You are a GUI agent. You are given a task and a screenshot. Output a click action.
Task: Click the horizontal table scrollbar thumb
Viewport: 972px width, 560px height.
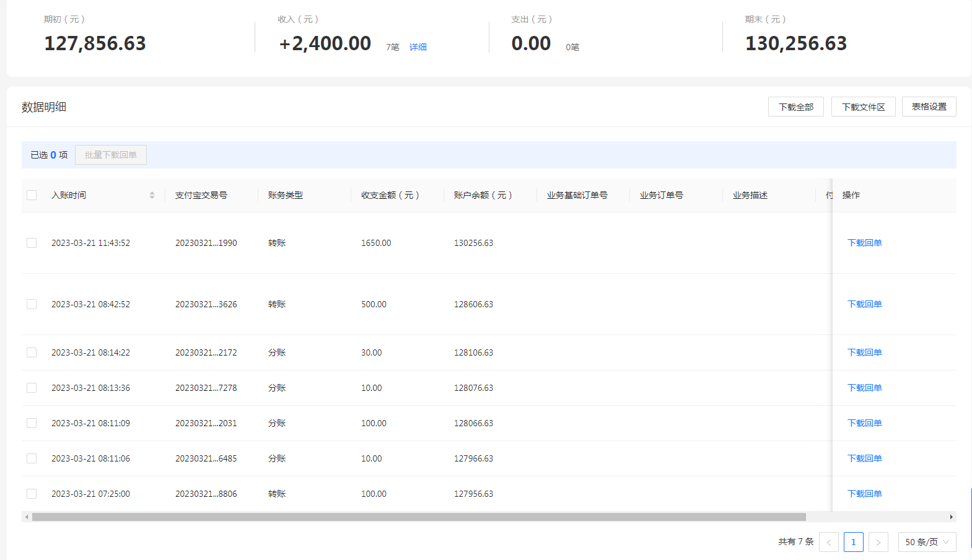(419, 517)
